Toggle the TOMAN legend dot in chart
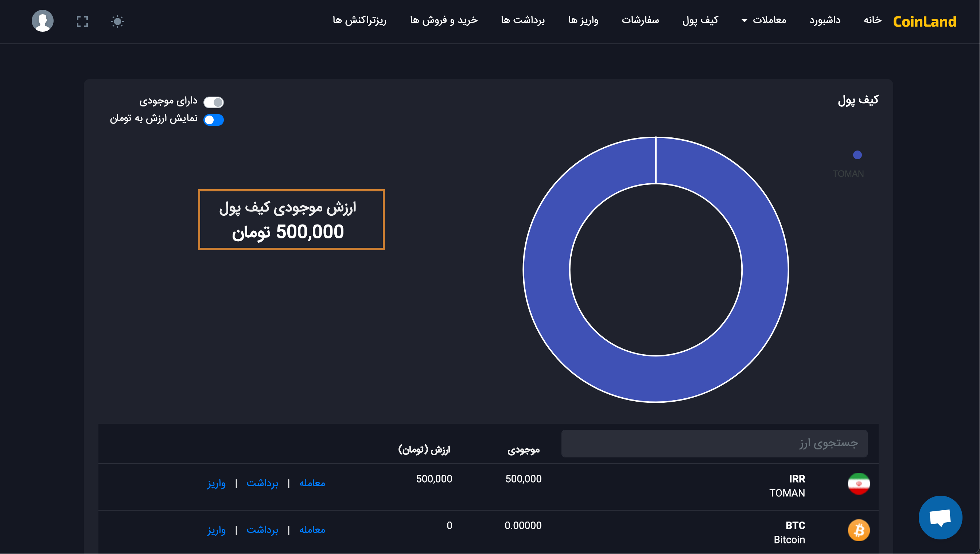 (x=857, y=155)
